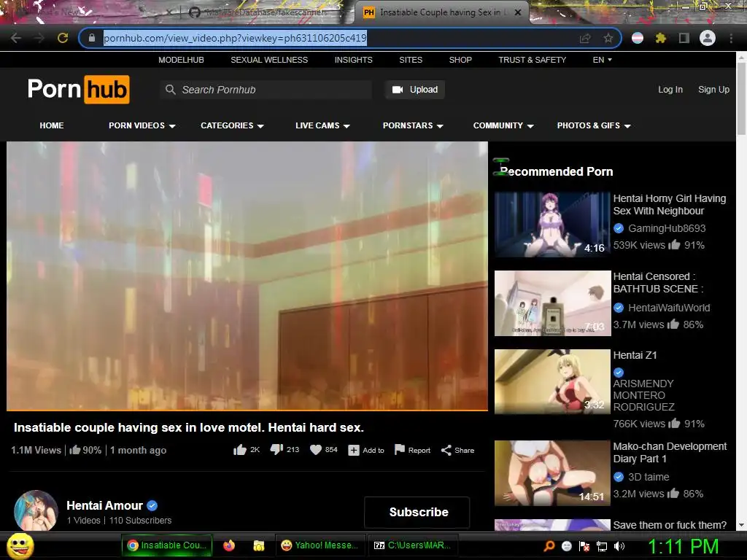Open the striped flag extension icon
The image size is (747, 560).
[638, 38]
